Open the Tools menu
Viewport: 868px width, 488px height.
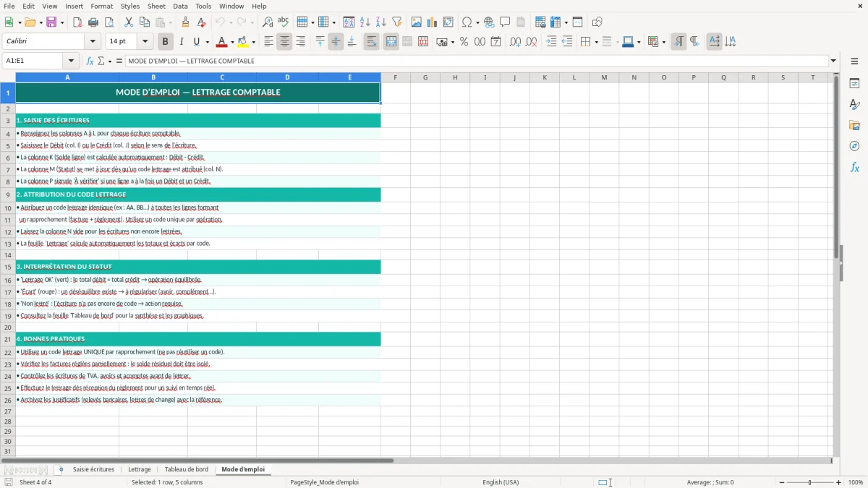[x=203, y=6]
